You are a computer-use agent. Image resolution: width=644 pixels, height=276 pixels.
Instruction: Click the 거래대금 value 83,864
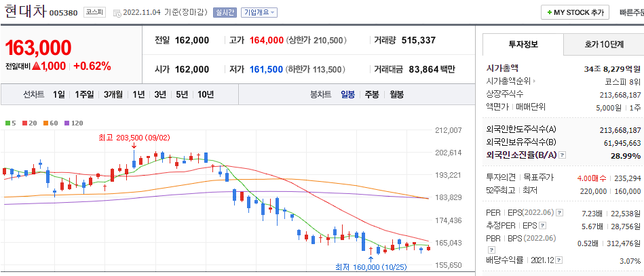[424, 69]
